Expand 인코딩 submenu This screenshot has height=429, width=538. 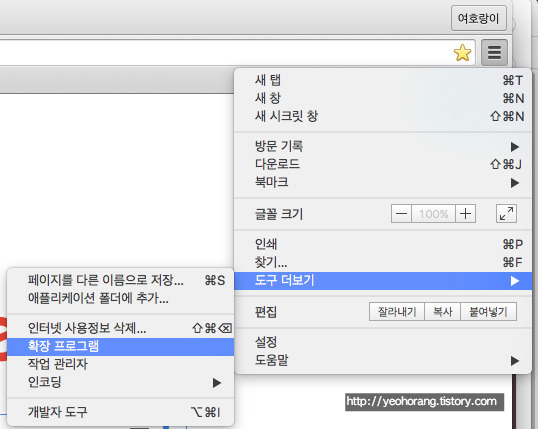click(x=120, y=382)
